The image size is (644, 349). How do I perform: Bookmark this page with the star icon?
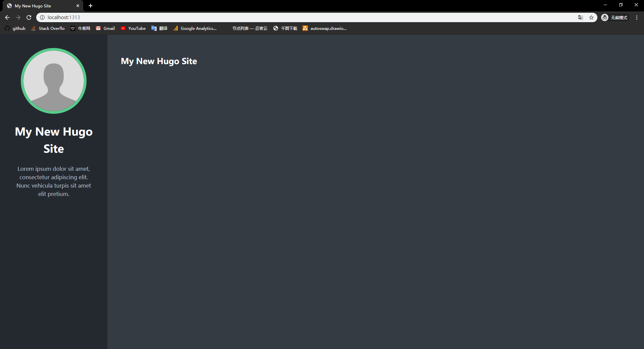point(591,17)
